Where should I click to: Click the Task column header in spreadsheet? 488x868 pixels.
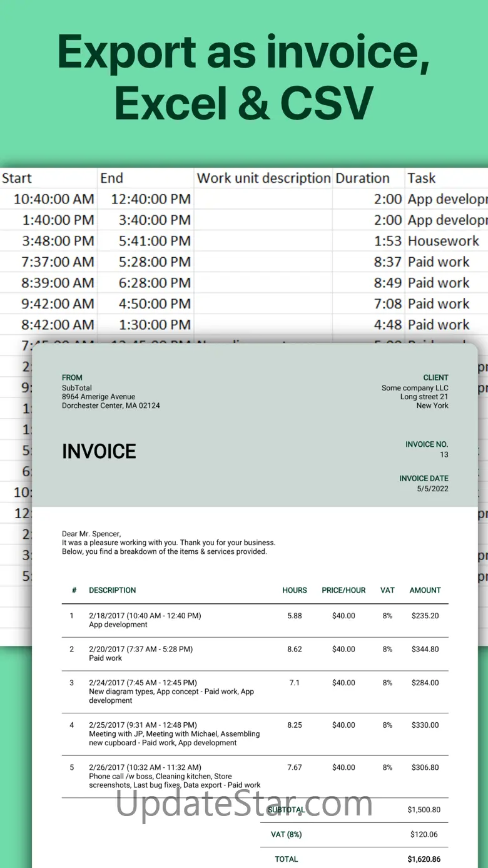click(422, 178)
